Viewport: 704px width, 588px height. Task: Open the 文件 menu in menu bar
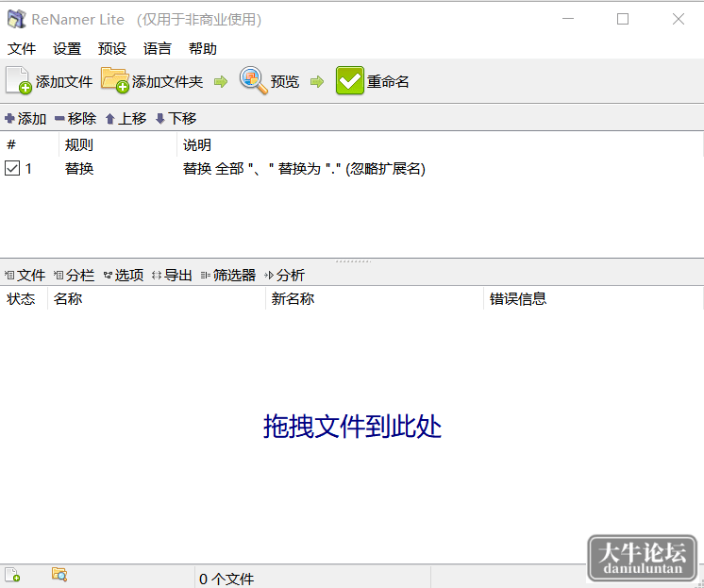(22, 48)
